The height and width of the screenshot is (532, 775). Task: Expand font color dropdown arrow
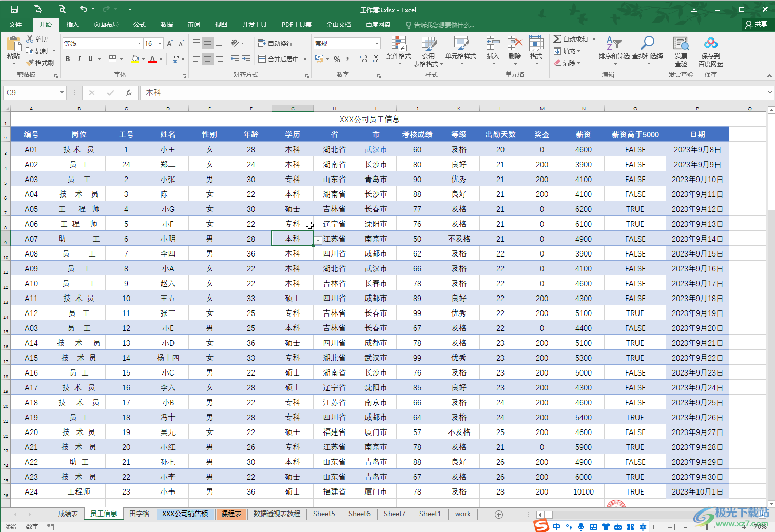(161, 59)
